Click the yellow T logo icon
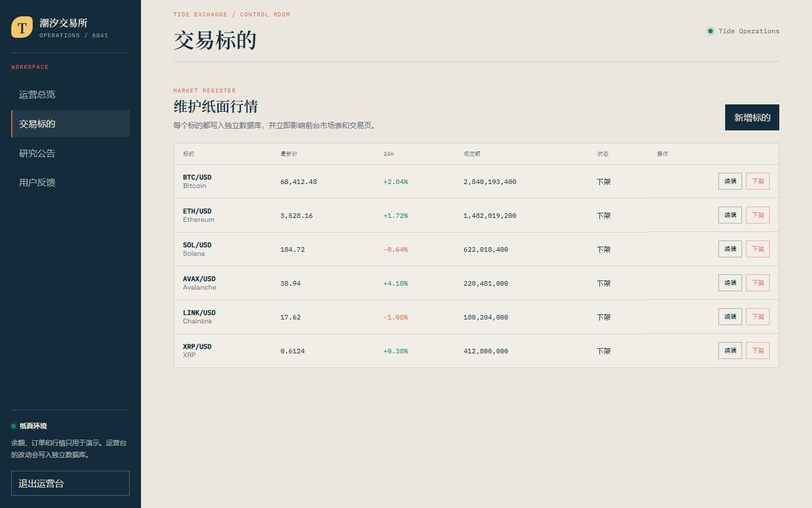The width and height of the screenshot is (812, 508). click(22, 27)
